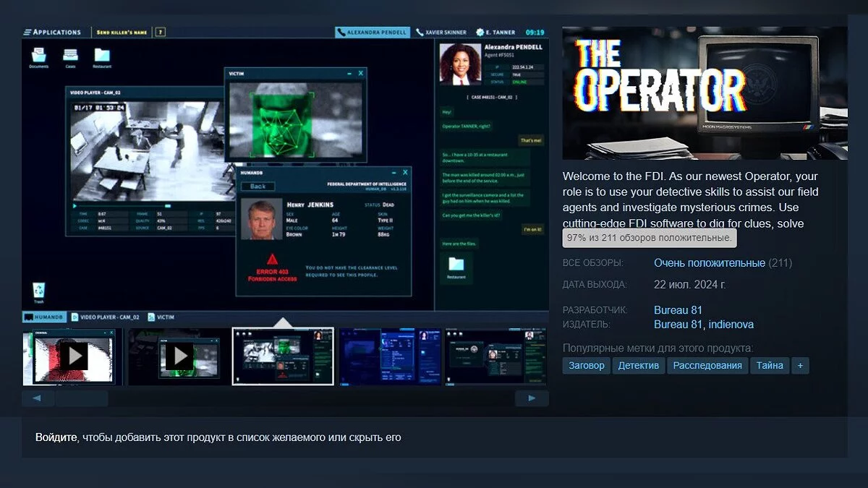Click the Войдите sign-in link
The width and height of the screenshot is (868, 488).
[x=56, y=437]
